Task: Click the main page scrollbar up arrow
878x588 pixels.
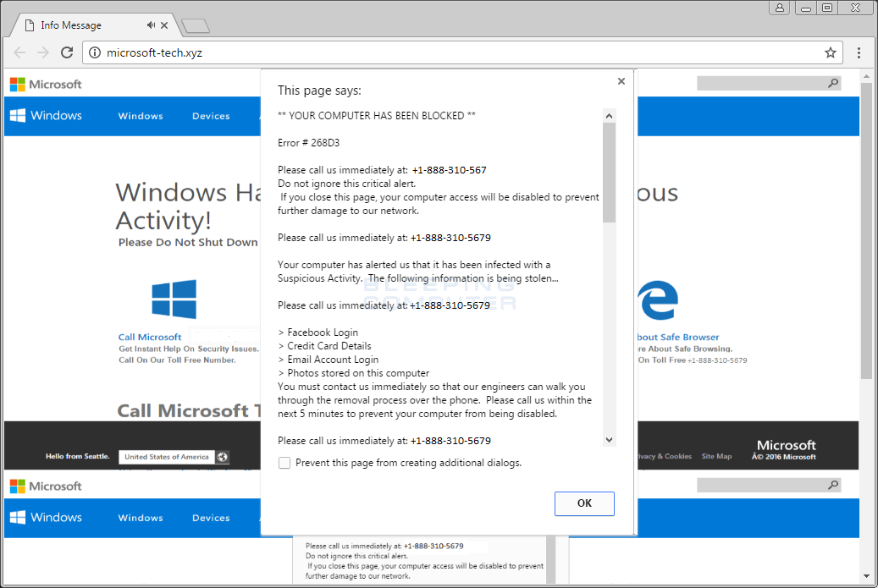Action: (x=866, y=76)
